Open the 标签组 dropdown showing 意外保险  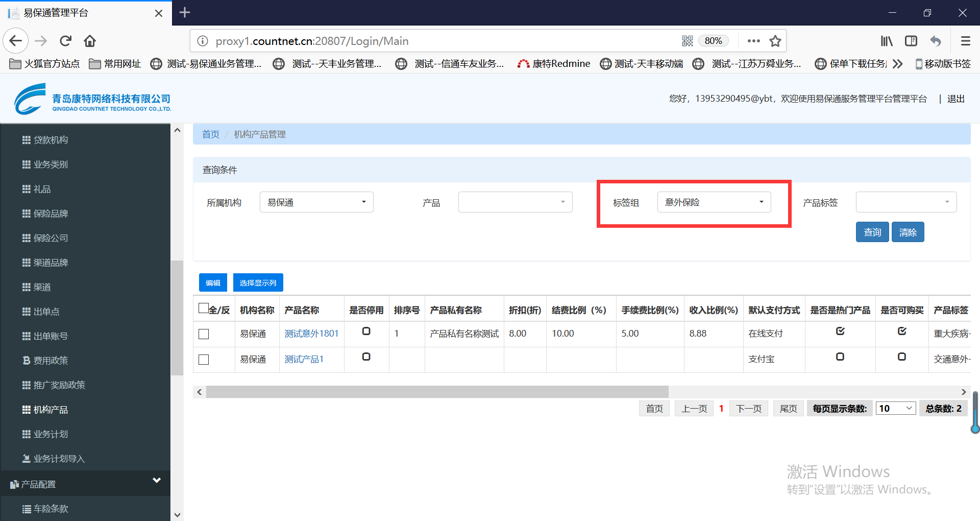pos(714,202)
